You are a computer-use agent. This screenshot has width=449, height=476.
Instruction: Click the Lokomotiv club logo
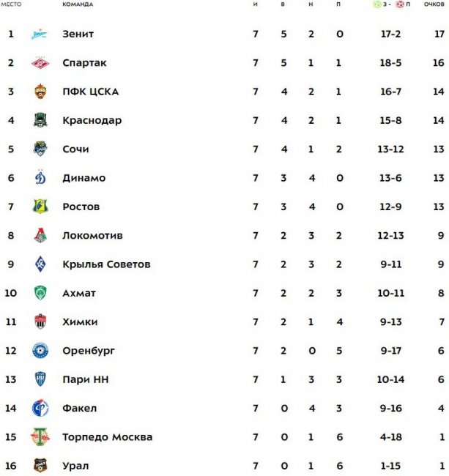(40, 236)
